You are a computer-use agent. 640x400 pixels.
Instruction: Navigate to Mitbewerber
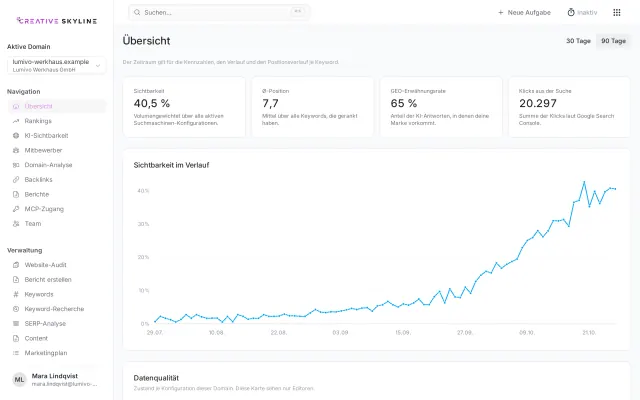tap(57, 151)
